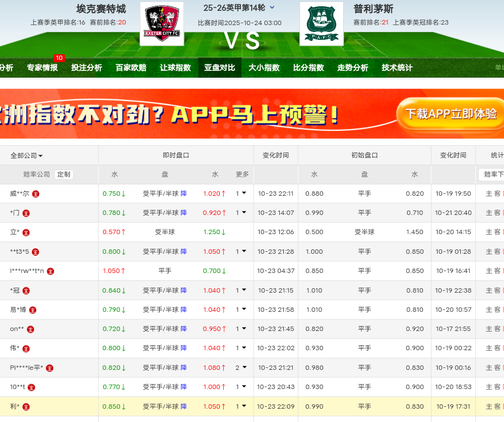
Task: Click the 定制 customize button
Action: coord(63,174)
